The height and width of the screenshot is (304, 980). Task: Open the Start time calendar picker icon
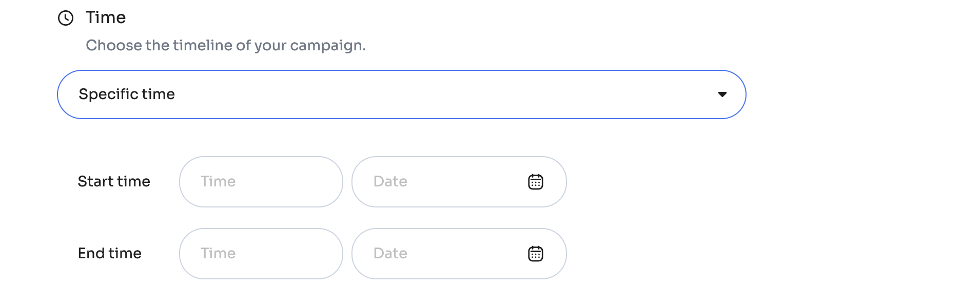tap(535, 182)
